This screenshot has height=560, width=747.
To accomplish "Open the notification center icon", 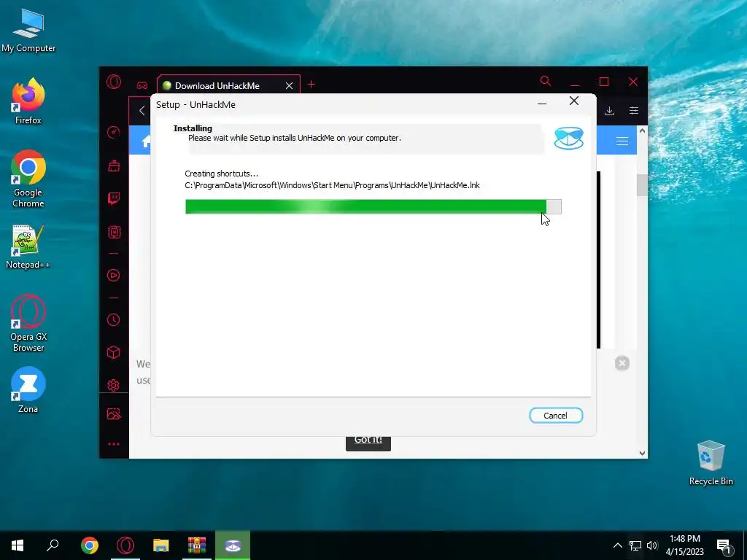I will click(724, 547).
